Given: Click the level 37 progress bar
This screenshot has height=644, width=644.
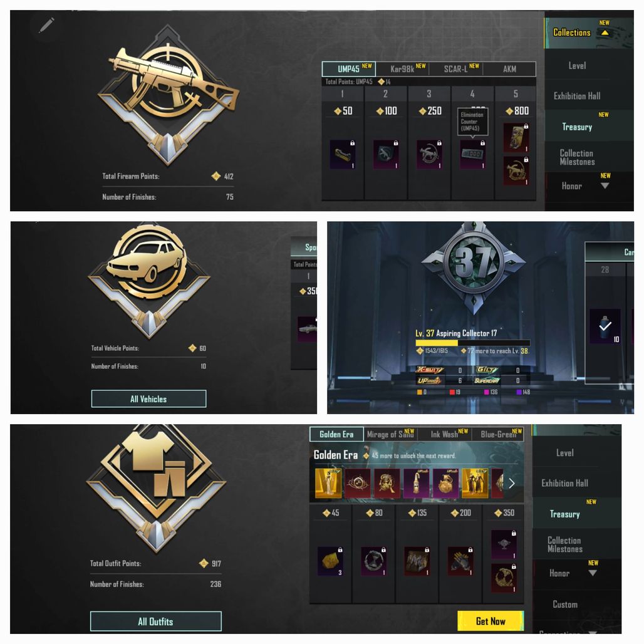Looking at the screenshot, I should pos(473,343).
